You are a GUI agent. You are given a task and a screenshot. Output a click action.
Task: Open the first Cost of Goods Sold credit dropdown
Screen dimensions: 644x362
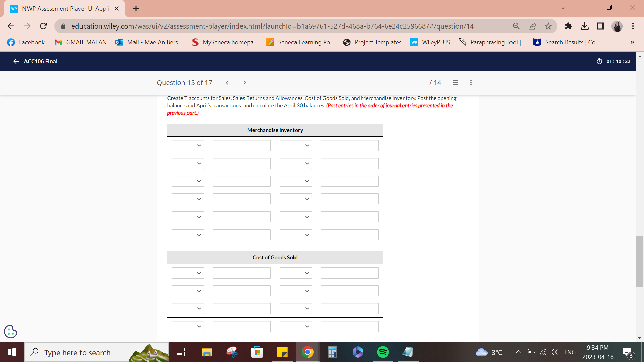coord(295,273)
